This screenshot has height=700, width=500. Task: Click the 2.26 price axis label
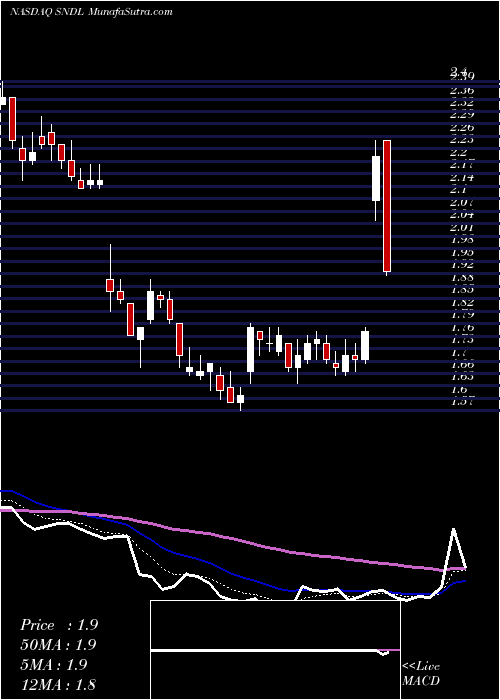[x=462, y=128]
